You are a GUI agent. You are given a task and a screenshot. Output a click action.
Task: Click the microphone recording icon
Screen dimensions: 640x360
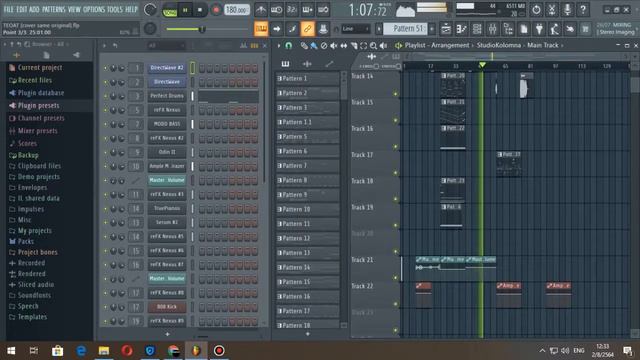[x=567, y=9]
